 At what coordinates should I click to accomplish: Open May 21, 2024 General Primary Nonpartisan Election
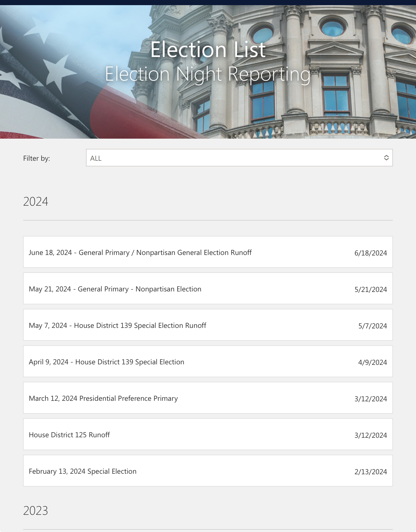point(208,288)
